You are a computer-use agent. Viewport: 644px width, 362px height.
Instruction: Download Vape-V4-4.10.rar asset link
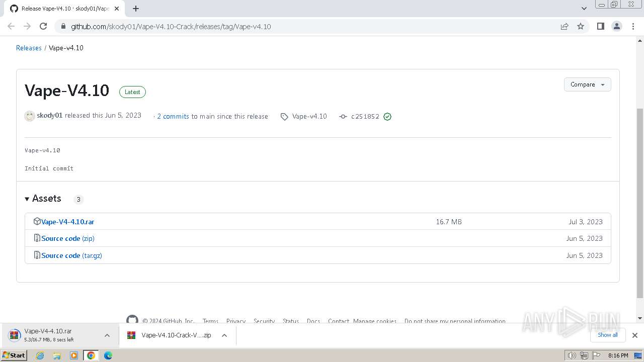point(67,222)
